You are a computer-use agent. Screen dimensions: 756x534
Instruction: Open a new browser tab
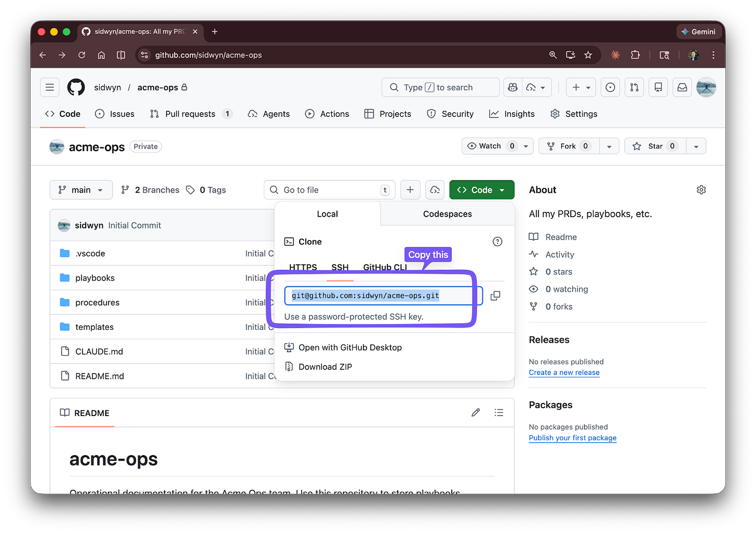(x=214, y=32)
